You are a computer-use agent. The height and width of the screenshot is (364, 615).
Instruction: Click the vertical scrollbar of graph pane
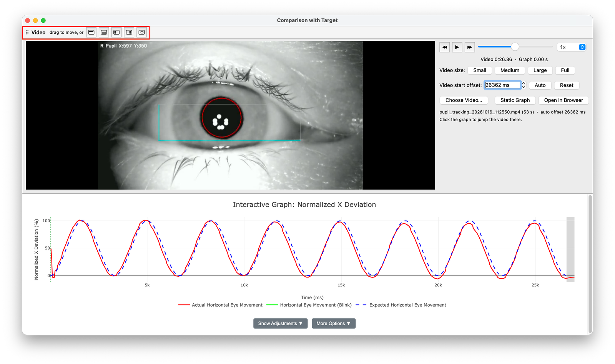(x=590, y=264)
